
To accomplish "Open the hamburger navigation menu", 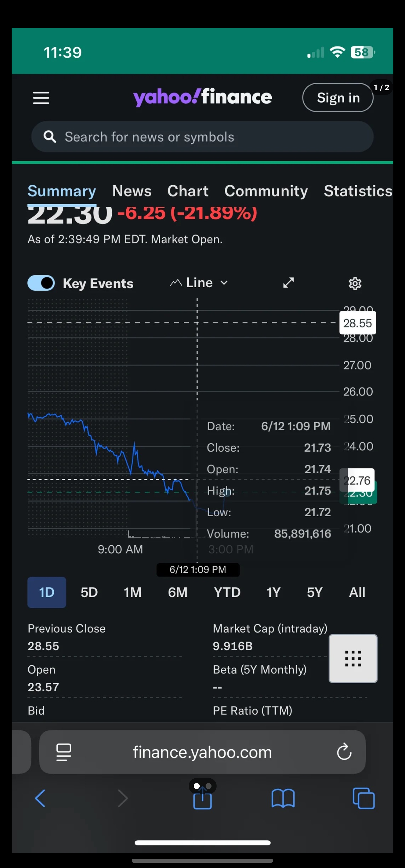I will 41,98.
